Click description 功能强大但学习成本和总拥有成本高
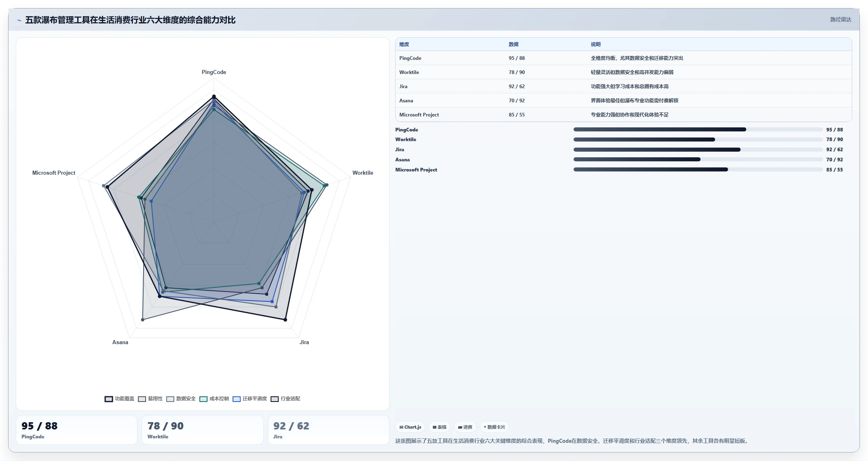Viewport: 868px width, 461px height. 629,87
